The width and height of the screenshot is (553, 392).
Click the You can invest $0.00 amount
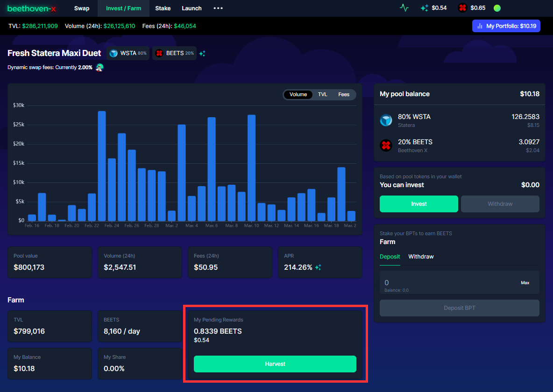530,185
